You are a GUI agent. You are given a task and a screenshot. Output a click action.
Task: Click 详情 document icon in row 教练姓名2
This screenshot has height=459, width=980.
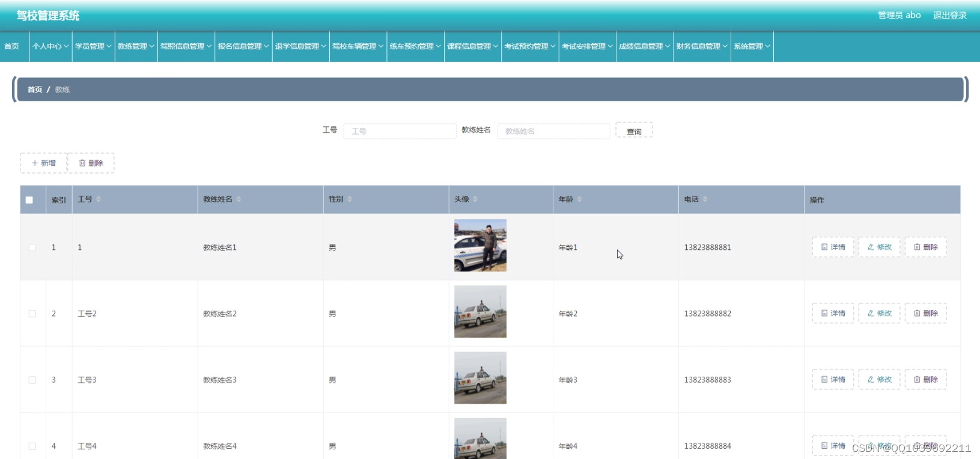pyautogui.click(x=824, y=313)
